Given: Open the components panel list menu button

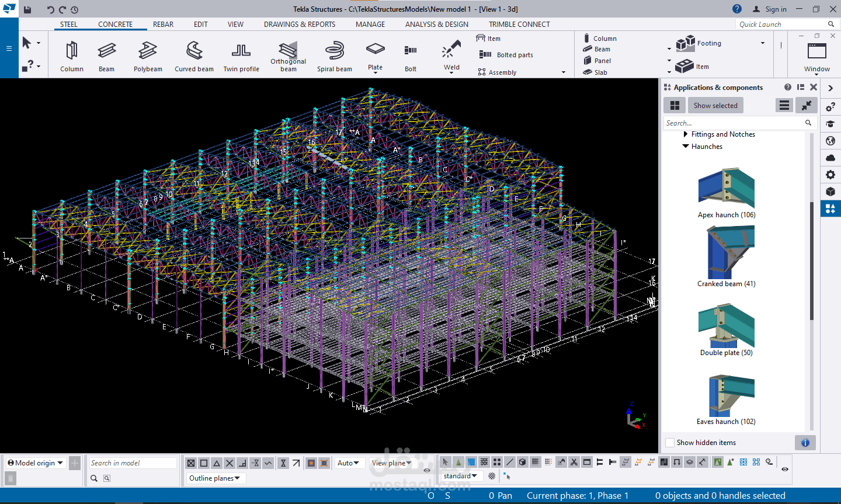Looking at the screenshot, I should pos(784,105).
